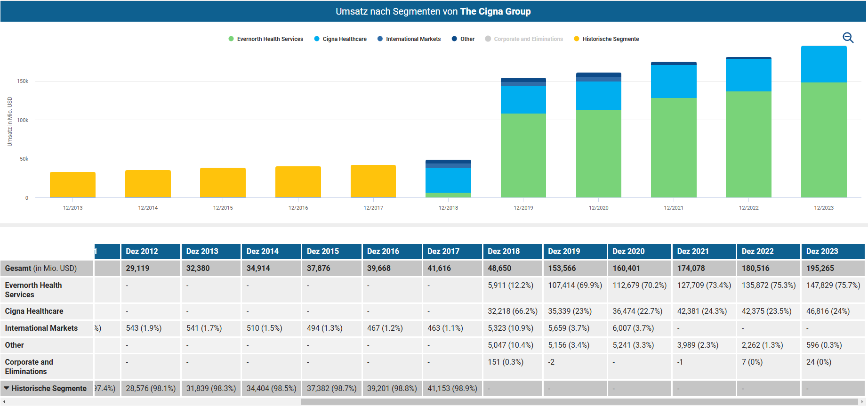Click the right arrow of the horizontal scrollbar
The image size is (868, 408).
coord(862,402)
